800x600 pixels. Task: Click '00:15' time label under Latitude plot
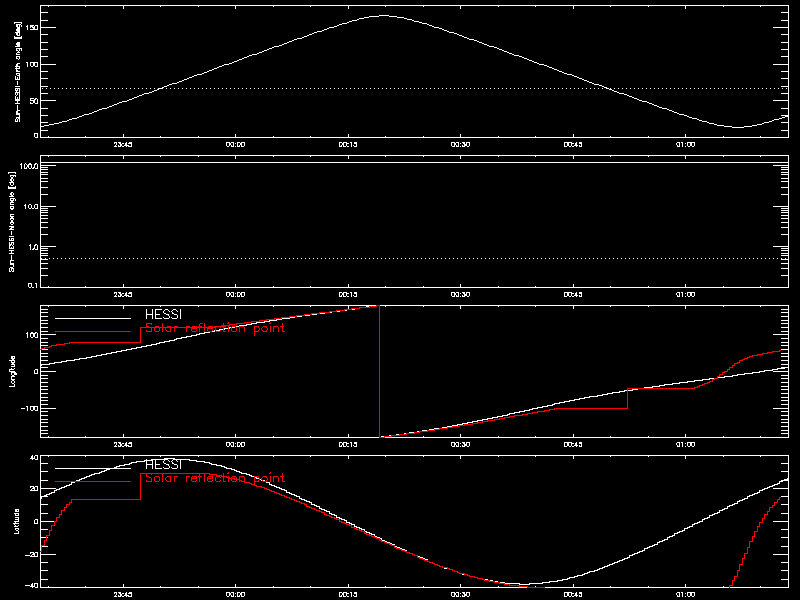click(348, 594)
